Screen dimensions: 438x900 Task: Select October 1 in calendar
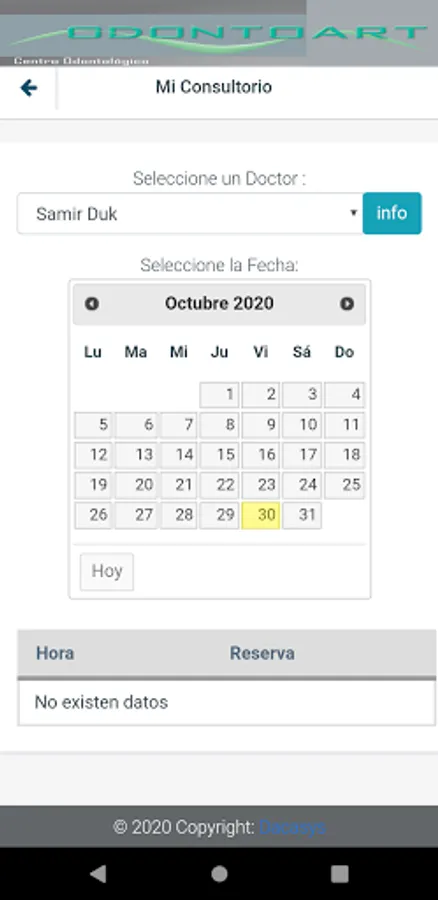tap(219, 395)
